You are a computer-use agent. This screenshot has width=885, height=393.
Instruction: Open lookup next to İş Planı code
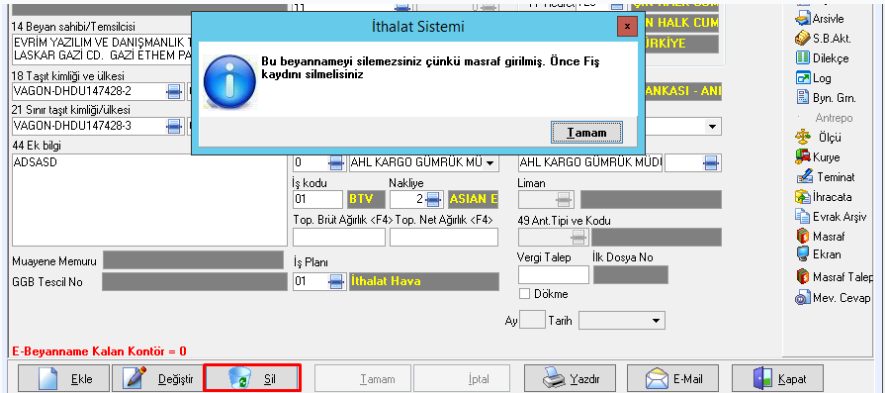click(335, 281)
